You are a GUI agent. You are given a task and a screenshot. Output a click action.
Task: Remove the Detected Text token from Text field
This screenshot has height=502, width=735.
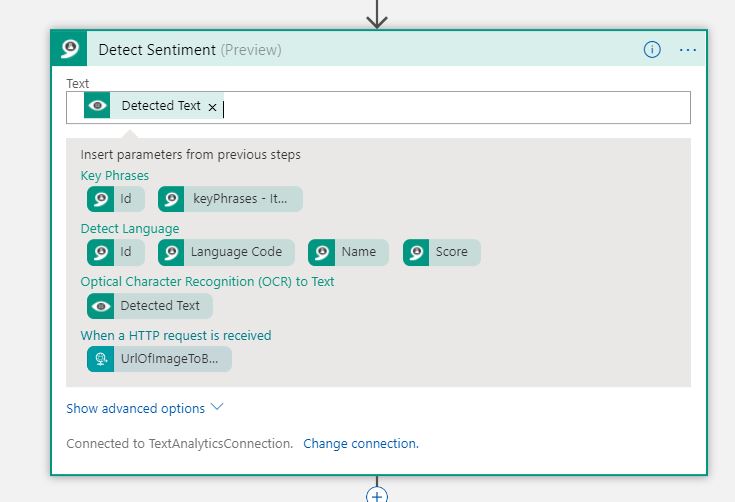click(x=212, y=107)
